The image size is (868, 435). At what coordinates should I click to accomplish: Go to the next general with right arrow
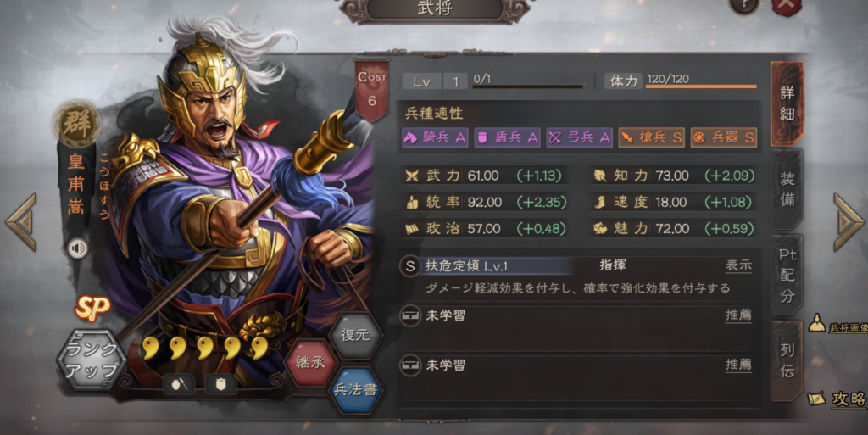pos(847,222)
